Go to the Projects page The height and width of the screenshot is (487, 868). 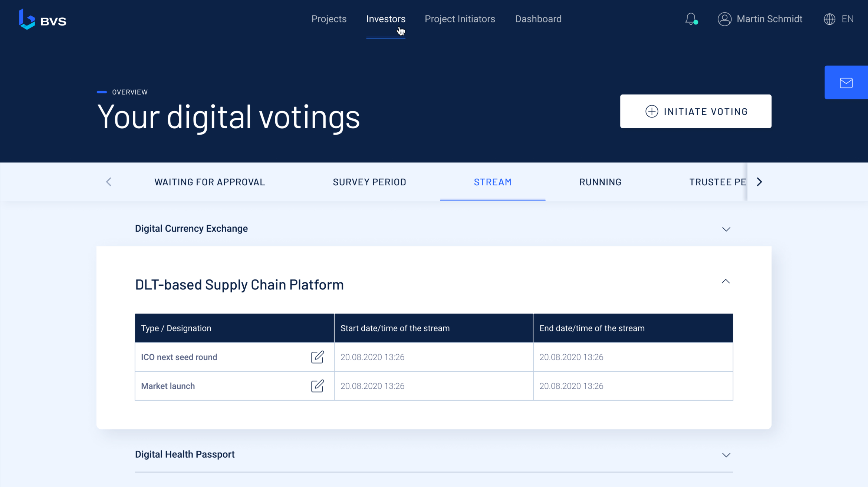coord(329,19)
